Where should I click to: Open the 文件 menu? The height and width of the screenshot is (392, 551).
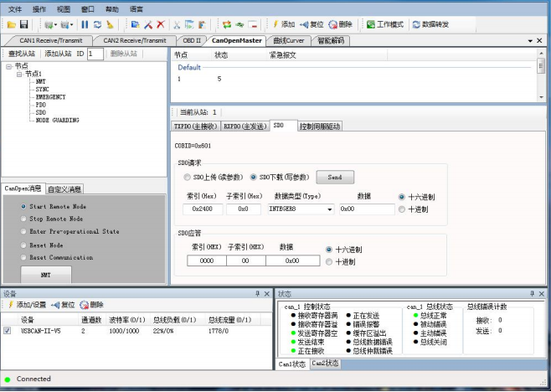click(15, 9)
